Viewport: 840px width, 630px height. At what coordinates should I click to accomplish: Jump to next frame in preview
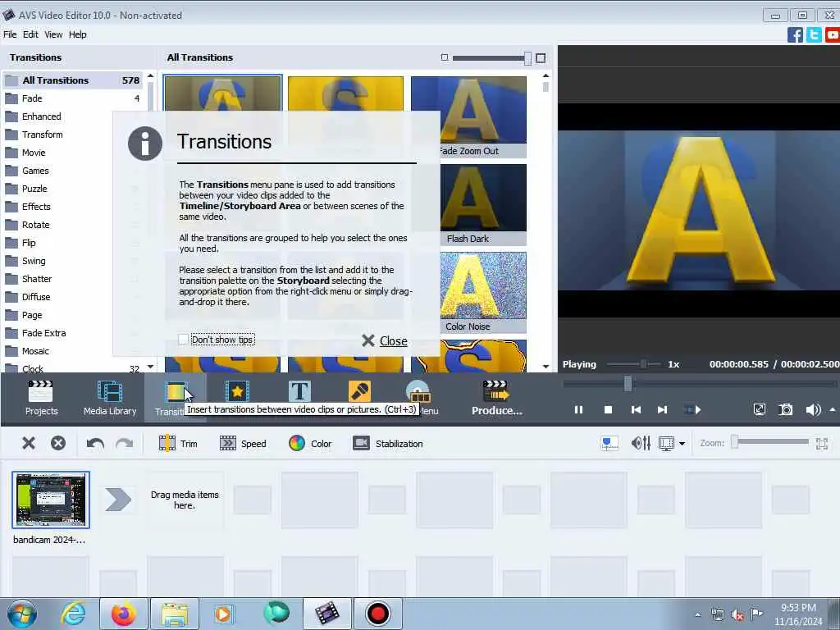(x=663, y=410)
